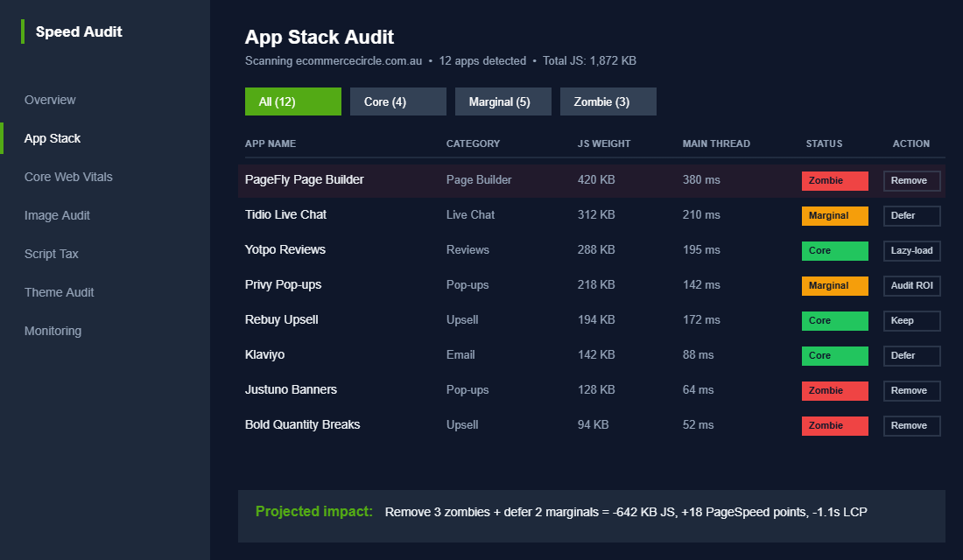Click Core badge on Klaviyo row
Viewport: 963px width, 560px height.
click(834, 355)
